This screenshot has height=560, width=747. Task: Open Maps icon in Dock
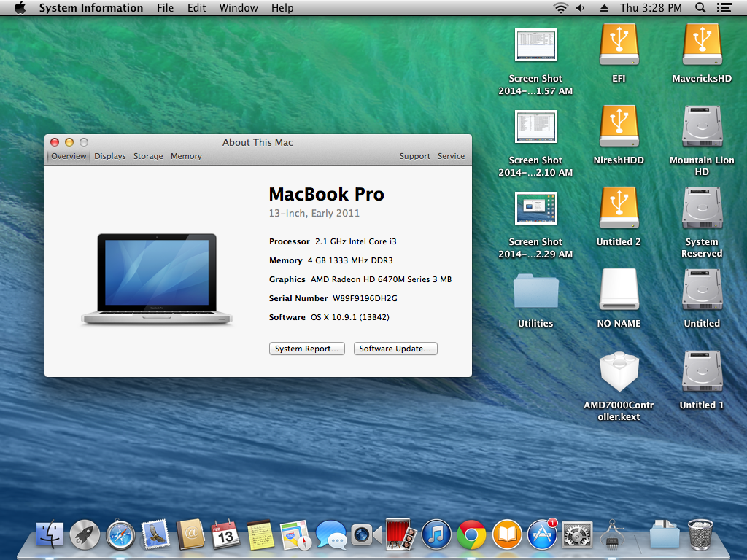296,534
